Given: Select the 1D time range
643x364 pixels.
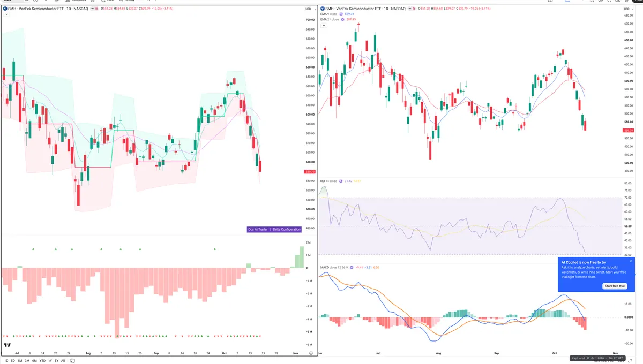Looking at the screenshot, I should [x=6, y=361].
